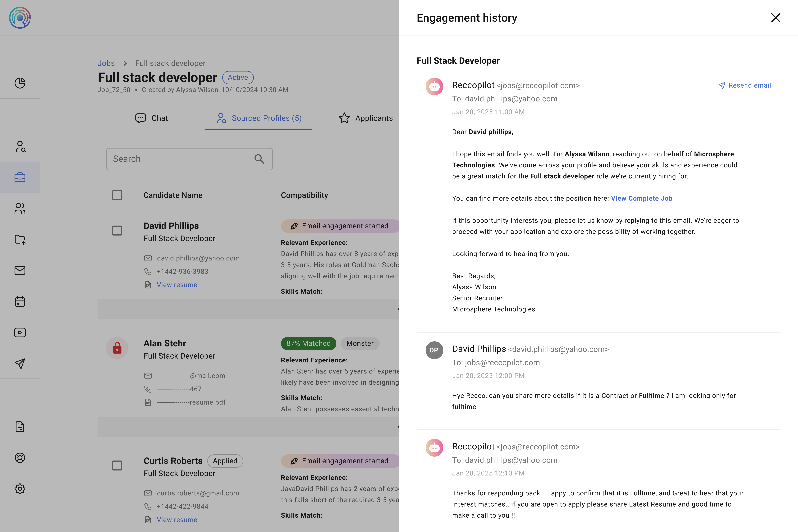
Task: Open the mail envelope sidebar icon
Action: point(20,270)
